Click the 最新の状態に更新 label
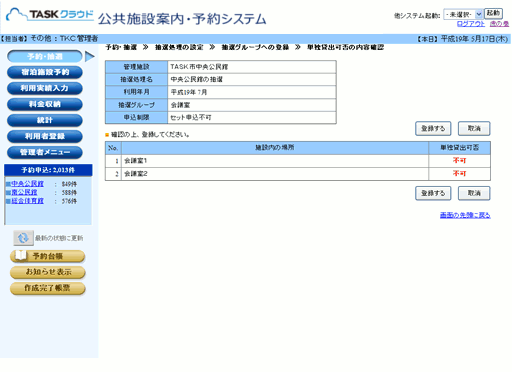 click(59, 238)
